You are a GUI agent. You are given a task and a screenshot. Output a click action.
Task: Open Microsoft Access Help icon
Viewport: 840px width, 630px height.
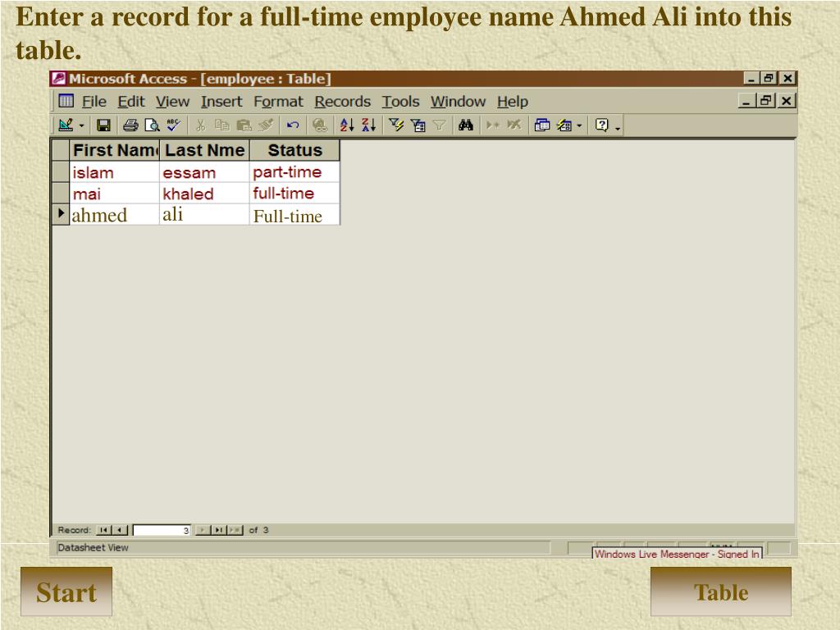coord(602,126)
